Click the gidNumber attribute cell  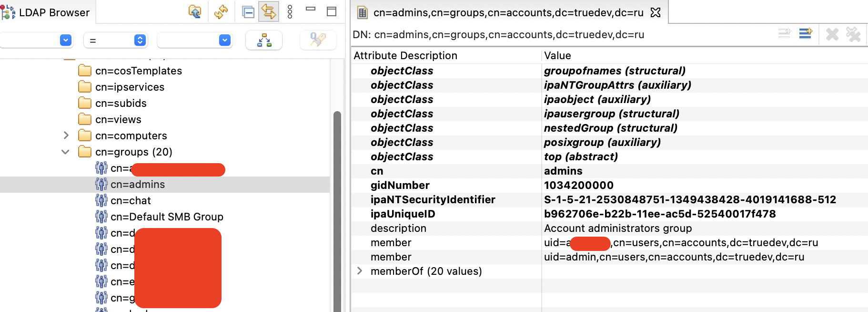click(400, 185)
